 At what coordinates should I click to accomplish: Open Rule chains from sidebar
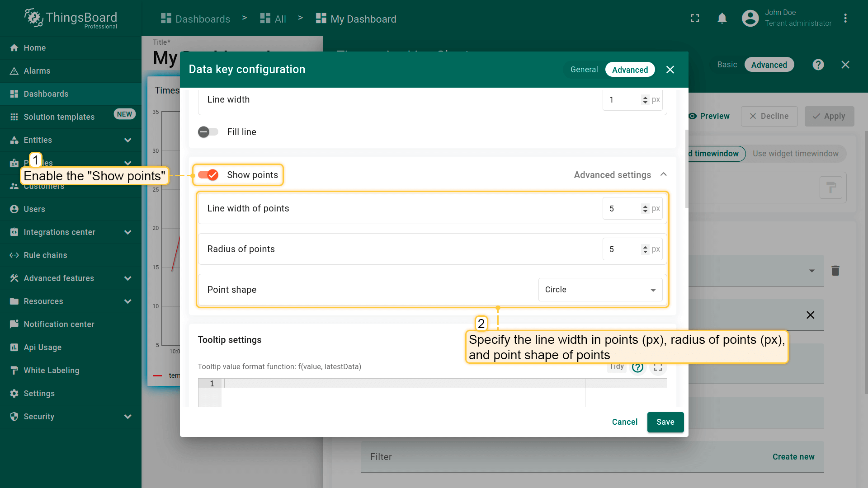[45, 255]
